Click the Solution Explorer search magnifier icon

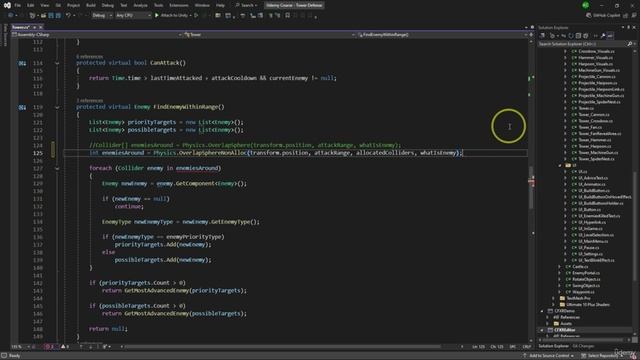[x=629, y=44]
